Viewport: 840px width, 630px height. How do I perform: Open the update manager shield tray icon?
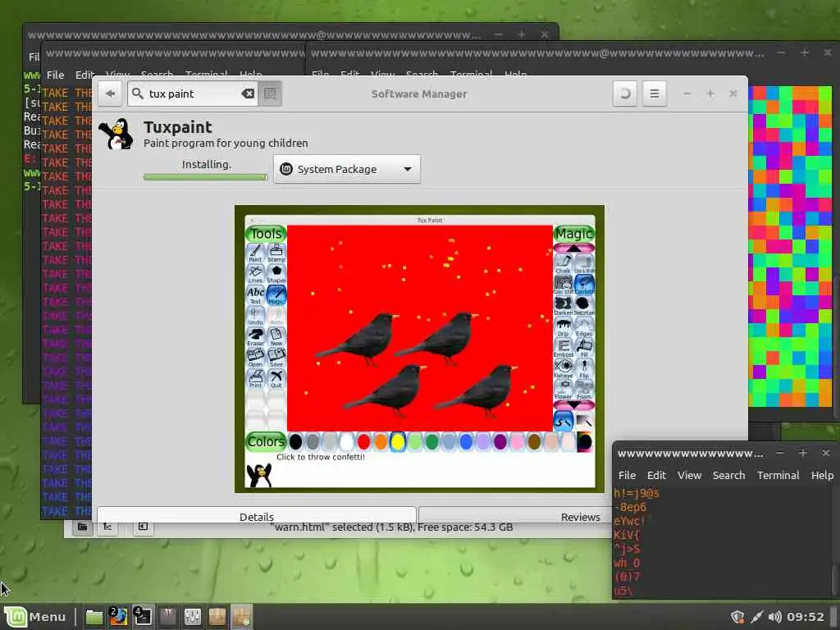click(737, 617)
